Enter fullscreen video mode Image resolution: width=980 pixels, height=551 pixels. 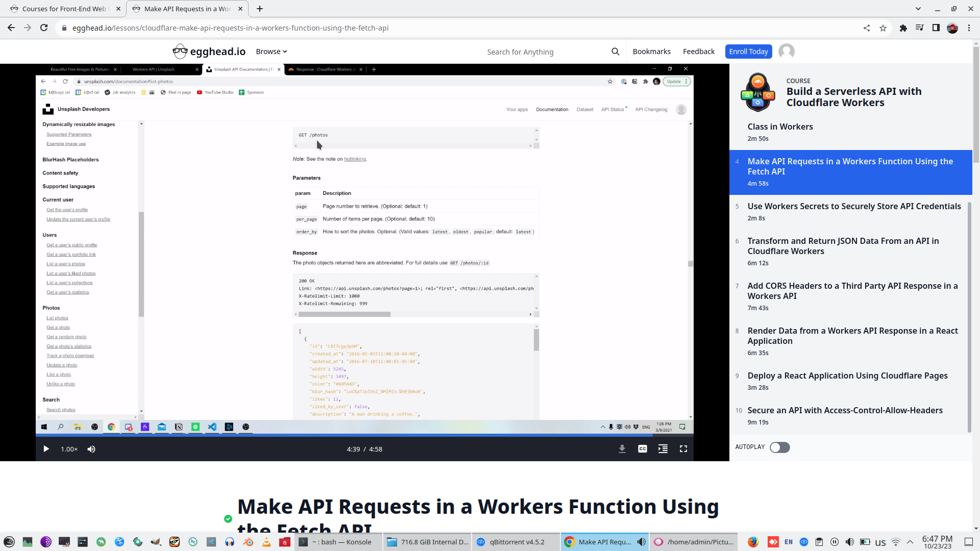pos(683,449)
